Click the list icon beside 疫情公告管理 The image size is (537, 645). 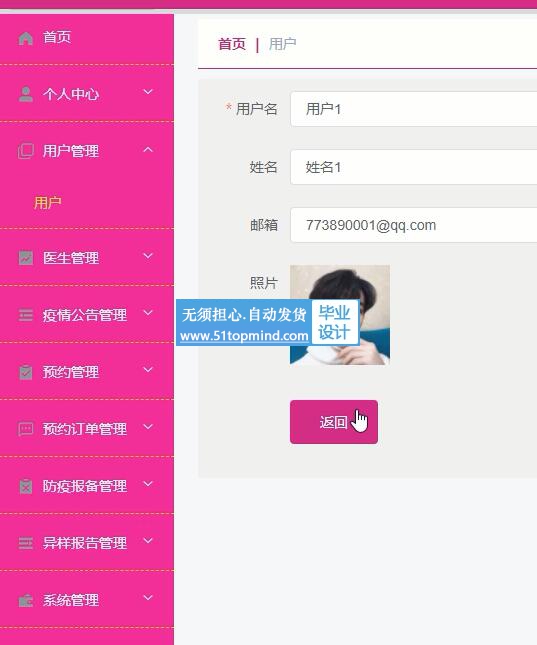(26, 315)
